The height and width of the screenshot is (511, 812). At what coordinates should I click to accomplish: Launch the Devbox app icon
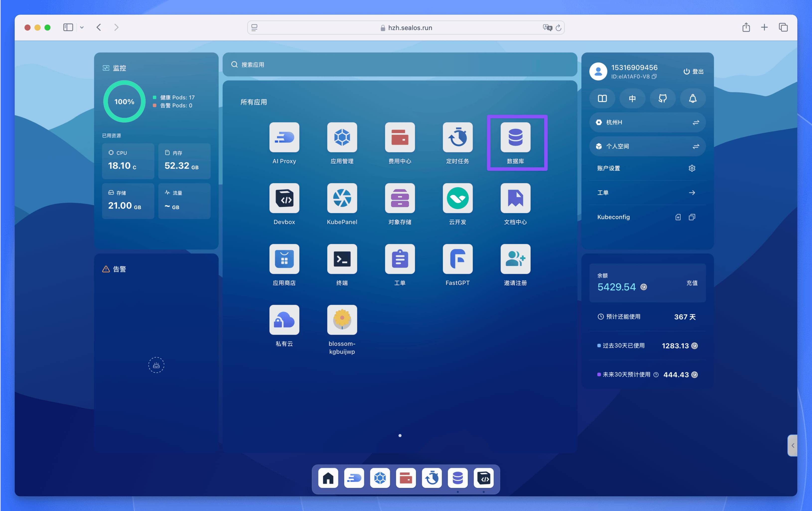(x=284, y=199)
